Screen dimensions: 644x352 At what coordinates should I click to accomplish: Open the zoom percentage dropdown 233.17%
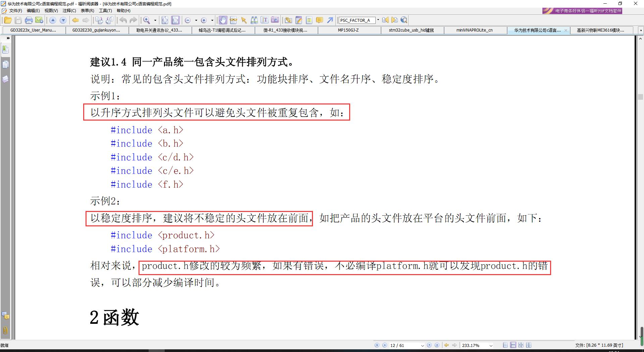(491, 345)
